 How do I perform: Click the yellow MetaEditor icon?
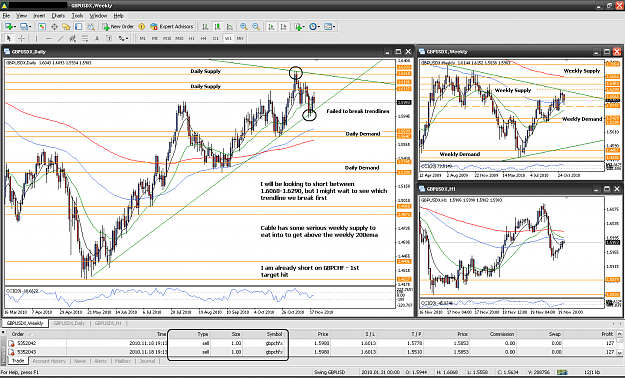(142, 27)
